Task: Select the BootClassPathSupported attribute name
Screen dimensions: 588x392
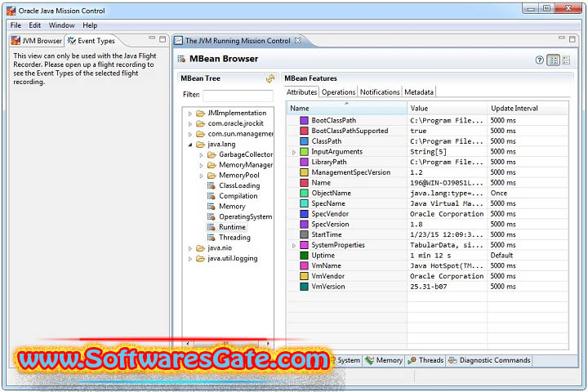Action: pos(350,131)
